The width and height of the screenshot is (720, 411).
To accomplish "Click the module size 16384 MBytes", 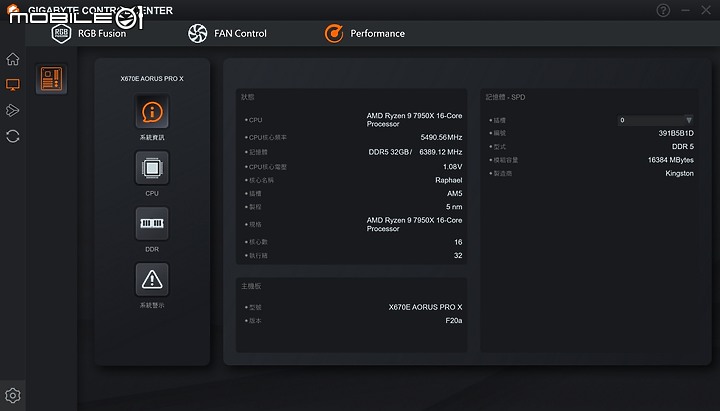I will (671, 160).
